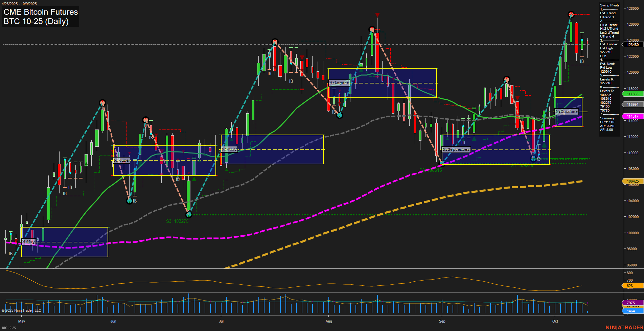644x331 pixels.
Task: Click the magenta 114517 price axis marker
Action: pyautogui.click(x=632, y=116)
